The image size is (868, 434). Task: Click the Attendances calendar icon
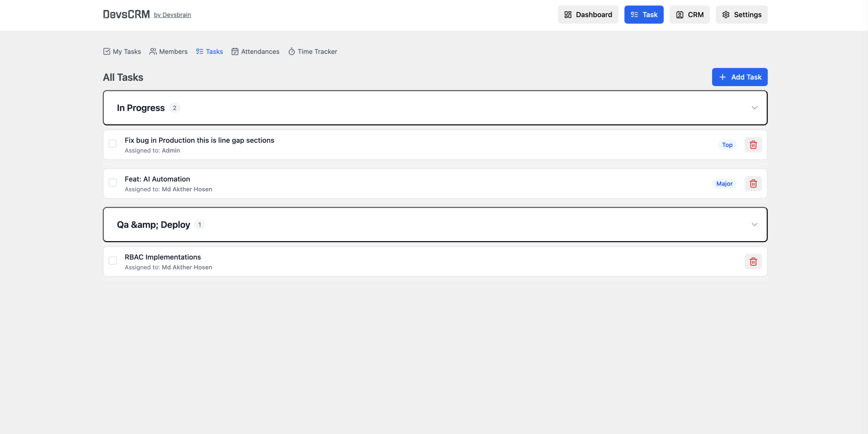coord(235,51)
